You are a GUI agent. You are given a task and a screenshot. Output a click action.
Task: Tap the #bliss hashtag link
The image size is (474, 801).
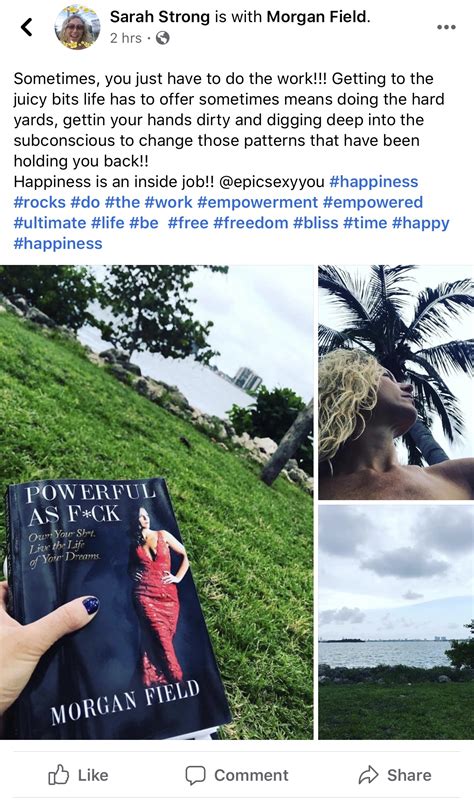pyautogui.click(x=316, y=223)
